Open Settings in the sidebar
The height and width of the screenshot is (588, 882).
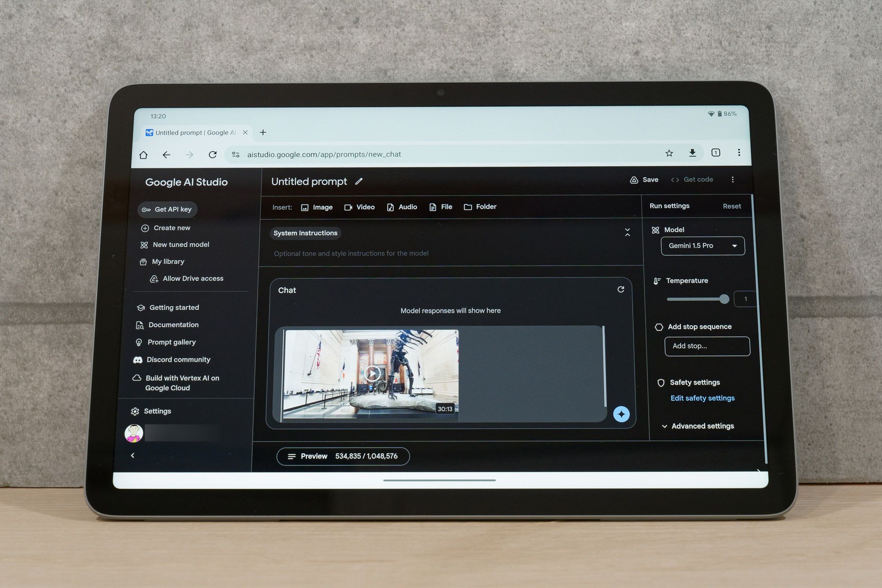[151, 411]
